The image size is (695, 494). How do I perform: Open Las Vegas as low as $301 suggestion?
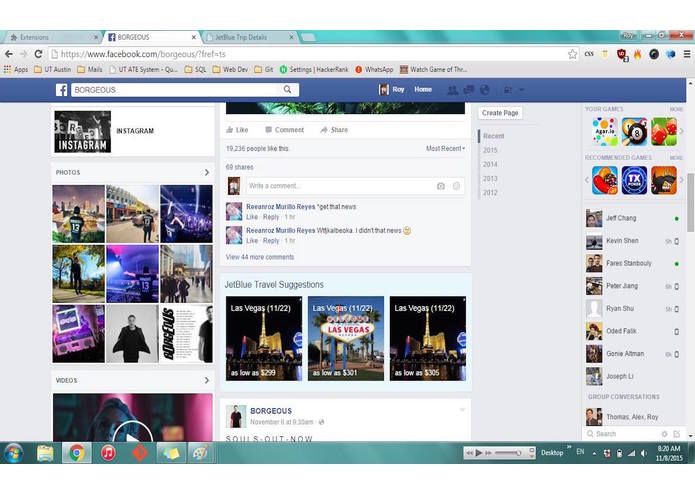point(346,338)
